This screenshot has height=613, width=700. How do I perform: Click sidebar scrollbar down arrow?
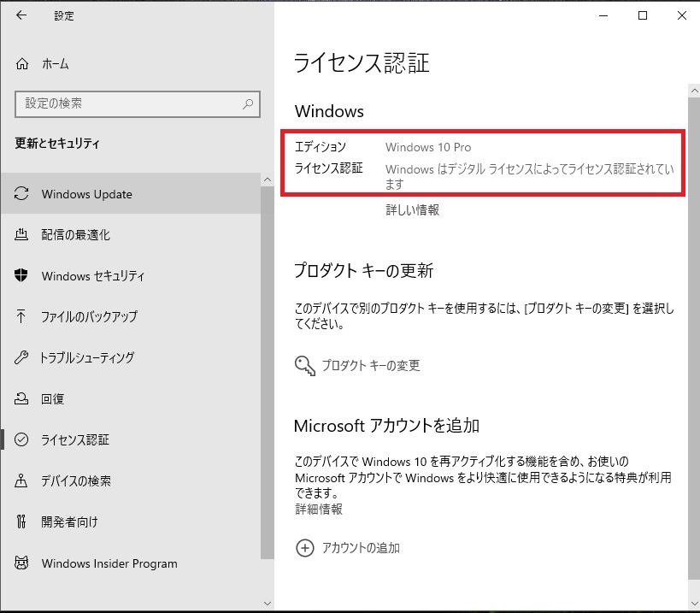tap(268, 604)
